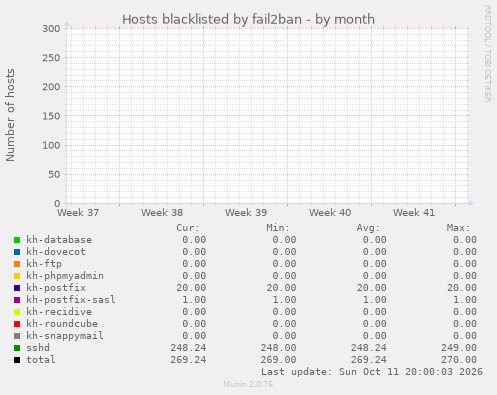The width and height of the screenshot is (497, 395).
Task: Click the Max: column header
Action: pyautogui.click(x=458, y=228)
